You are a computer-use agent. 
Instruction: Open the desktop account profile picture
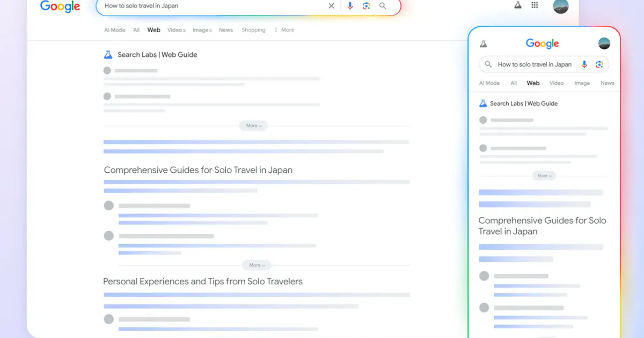tap(561, 5)
